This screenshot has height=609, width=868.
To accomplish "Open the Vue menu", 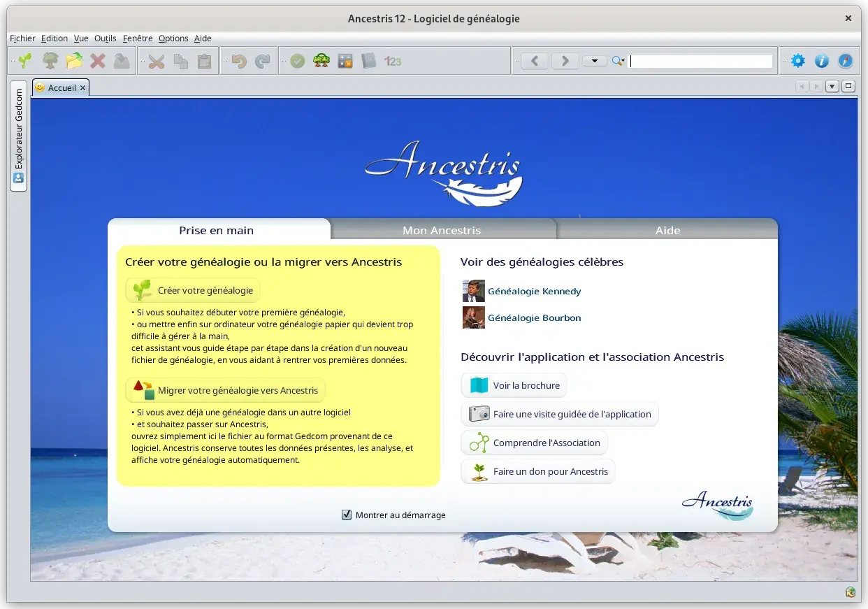I will pyautogui.click(x=81, y=38).
